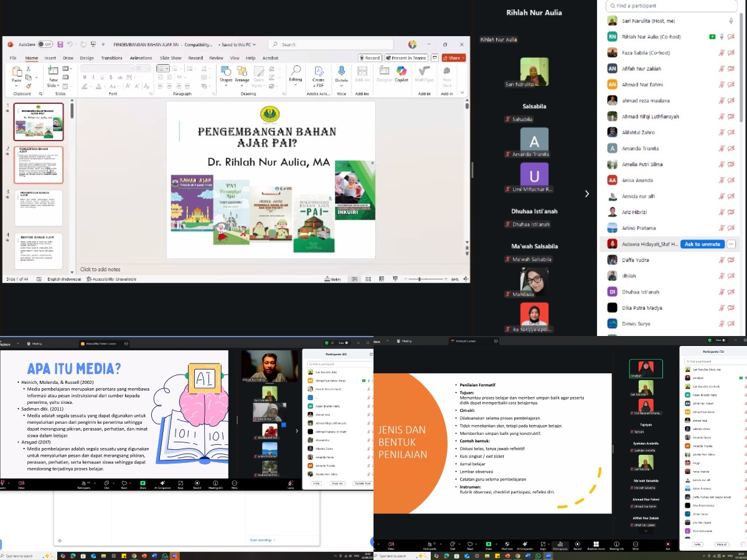Switch to the Slide Show tab
The width and height of the screenshot is (747, 560).
point(171,58)
